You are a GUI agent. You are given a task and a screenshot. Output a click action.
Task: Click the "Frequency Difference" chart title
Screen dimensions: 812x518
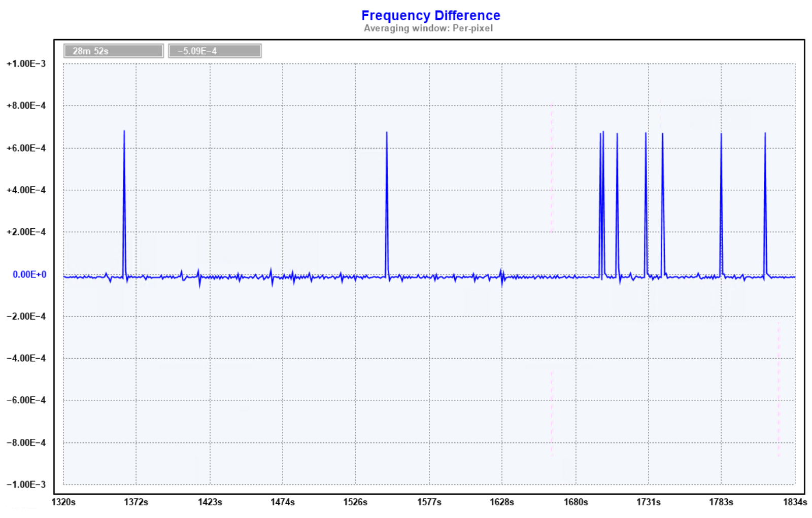pyautogui.click(x=430, y=16)
